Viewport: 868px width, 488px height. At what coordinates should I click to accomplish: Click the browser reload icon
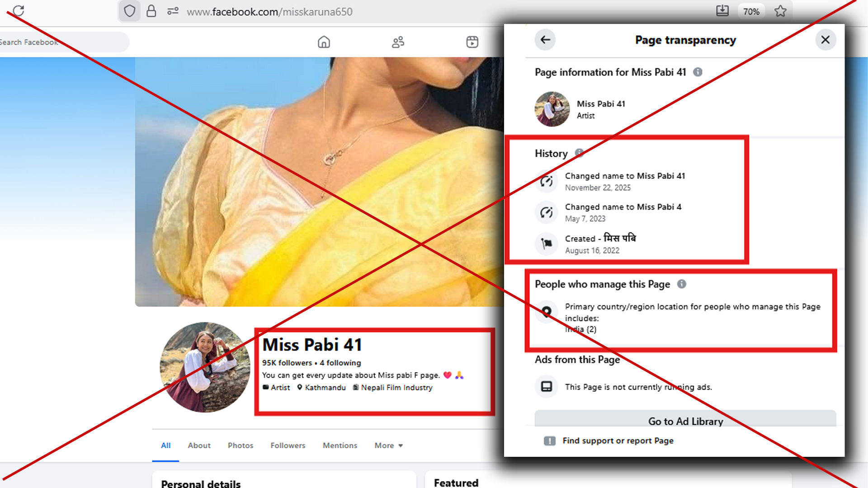pos(19,11)
